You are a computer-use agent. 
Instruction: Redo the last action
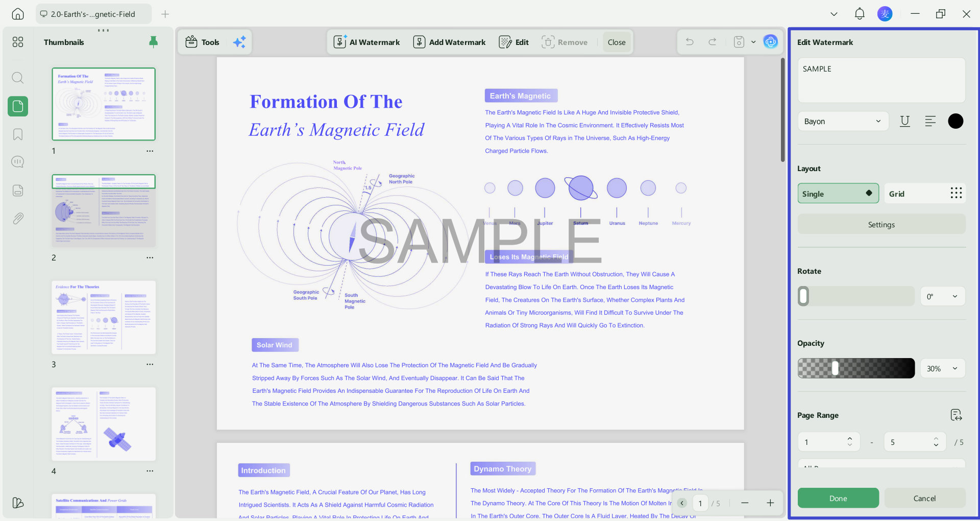coord(713,42)
